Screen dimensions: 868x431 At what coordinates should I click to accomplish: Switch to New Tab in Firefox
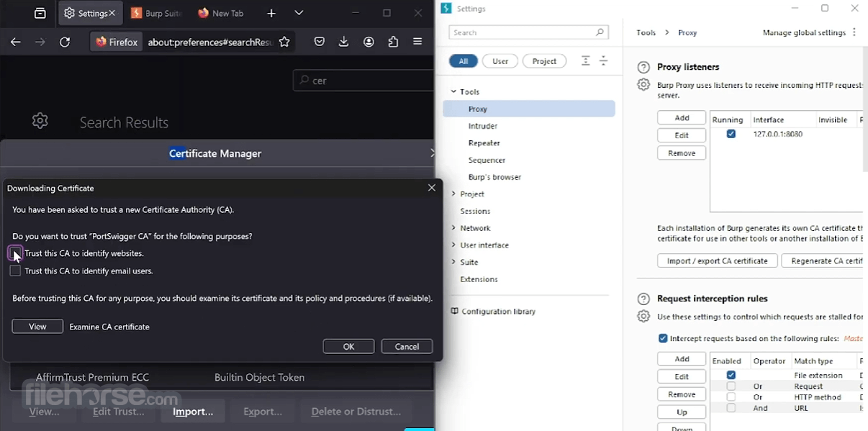[222, 13]
